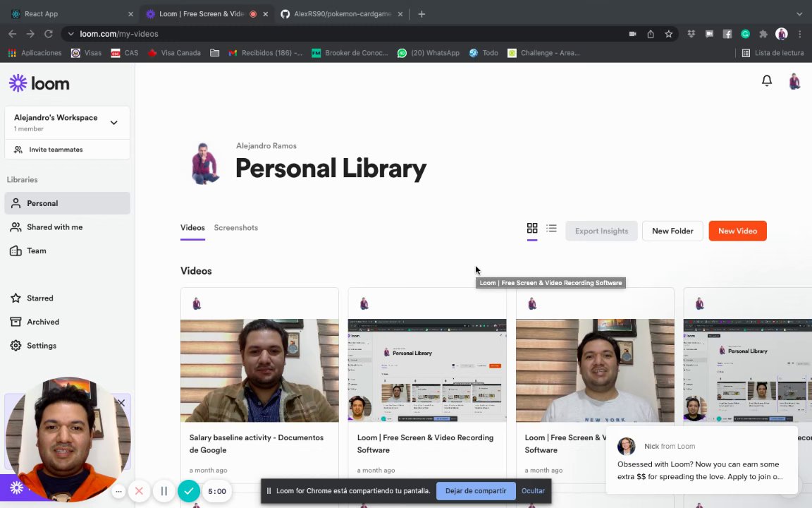Open the notifications bell
Viewport: 812px width, 508px height.
point(766,80)
